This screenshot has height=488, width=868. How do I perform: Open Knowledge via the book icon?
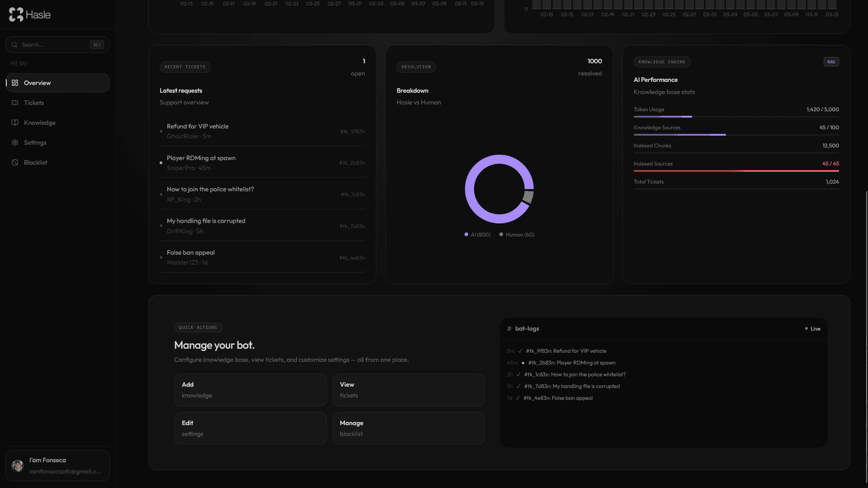click(x=14, y=123)
